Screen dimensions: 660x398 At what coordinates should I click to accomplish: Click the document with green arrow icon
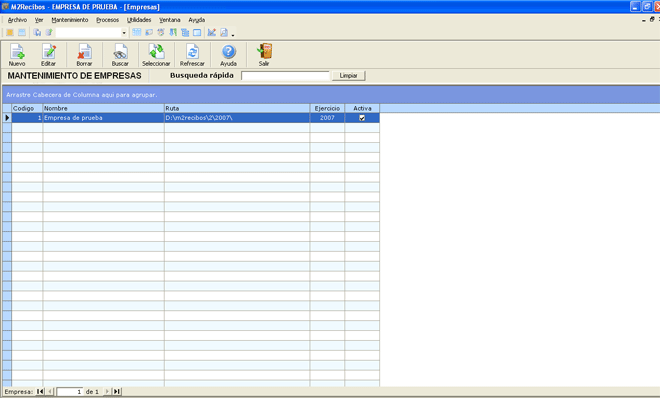click(x=49, y=32)
